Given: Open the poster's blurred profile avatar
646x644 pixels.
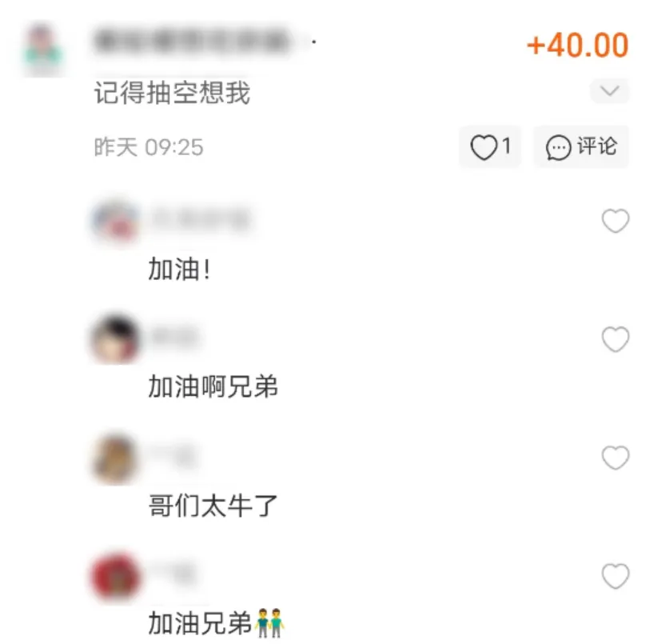Looking at the screenshot, I should tap(43, 50).
